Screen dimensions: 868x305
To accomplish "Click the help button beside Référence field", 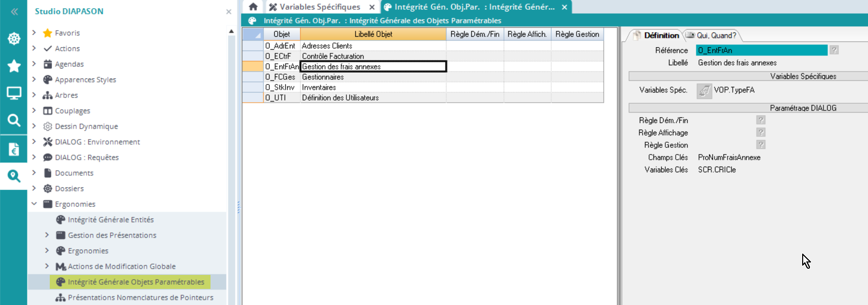I will click(x=834, y=50).
